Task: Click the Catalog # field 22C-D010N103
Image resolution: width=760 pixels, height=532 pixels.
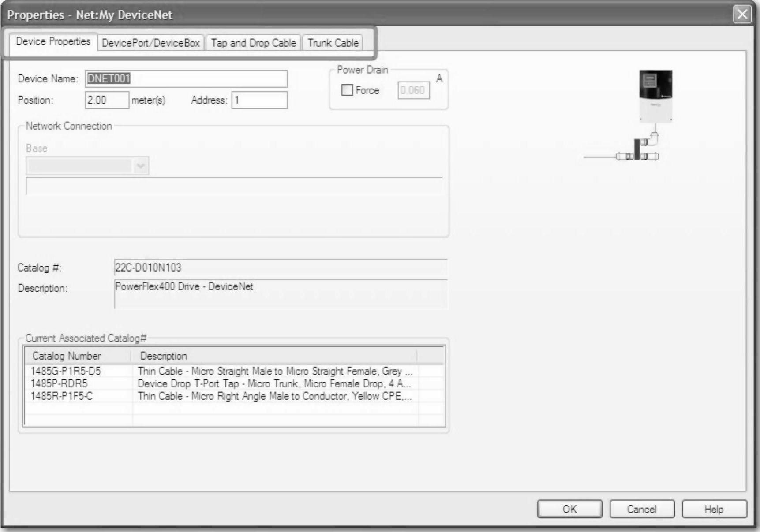Action: click(x=281, y=268)
